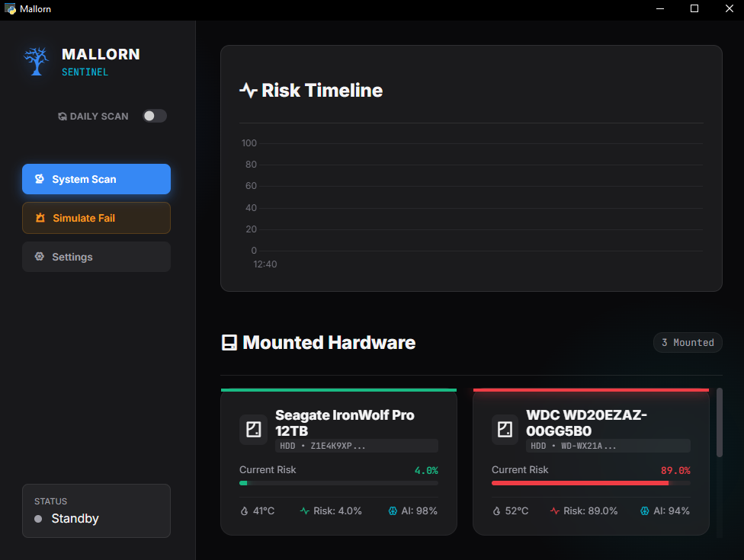
Task: Open the Simulate Fail section
Action: click(x=96, y=218)
